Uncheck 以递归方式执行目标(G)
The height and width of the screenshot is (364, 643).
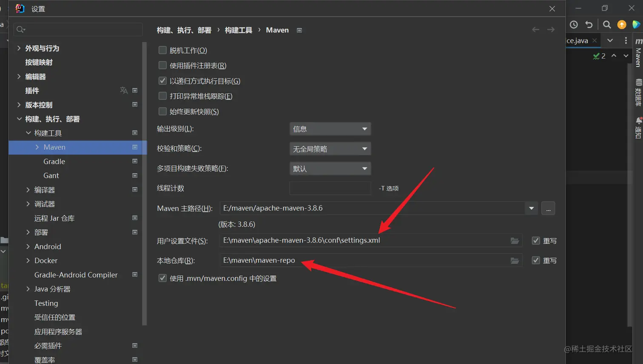tap(162, 81)
